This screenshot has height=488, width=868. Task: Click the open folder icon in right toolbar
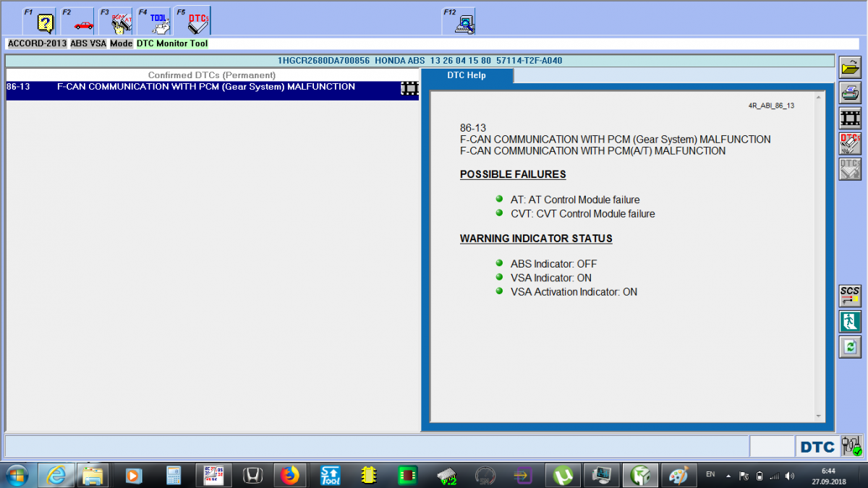[850, 68]
